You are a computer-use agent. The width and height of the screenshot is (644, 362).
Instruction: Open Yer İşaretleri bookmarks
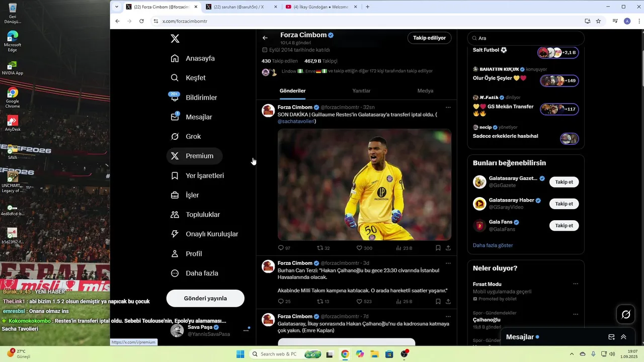coord(198,175)
